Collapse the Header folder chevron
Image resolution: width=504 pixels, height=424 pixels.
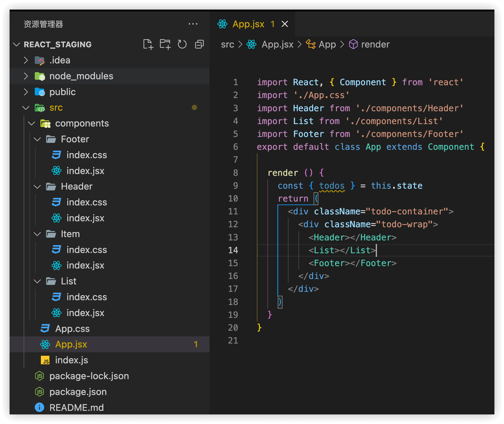pyautogui.click(x=37, y=186)
